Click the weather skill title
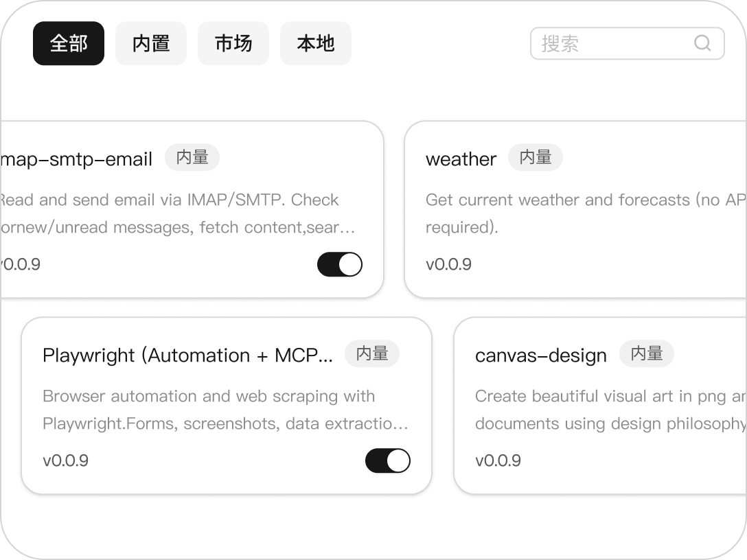 461,159
